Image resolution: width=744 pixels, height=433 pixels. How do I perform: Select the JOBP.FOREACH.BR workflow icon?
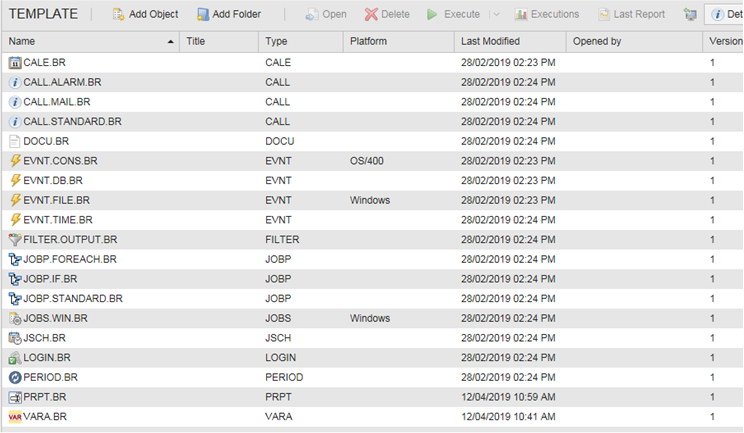tap(15, 259)
